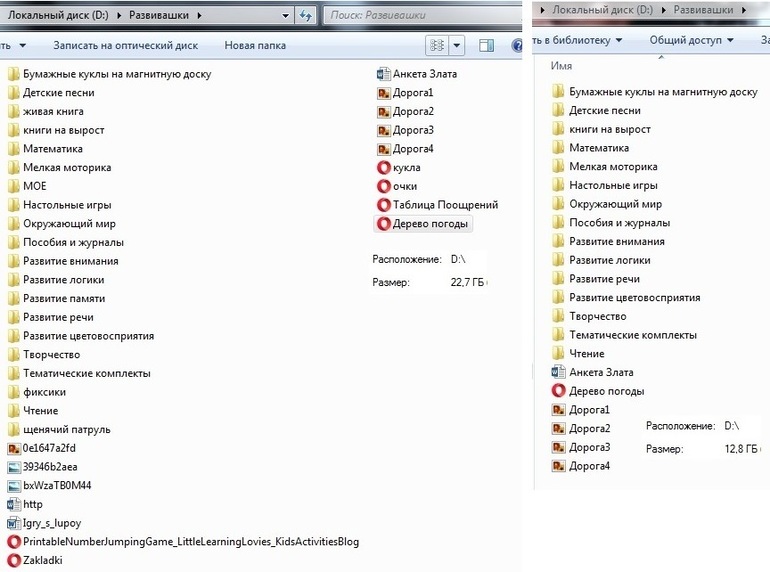Open the кукла PDF file
The image size is (770, 572).
[x=406, y=168]
